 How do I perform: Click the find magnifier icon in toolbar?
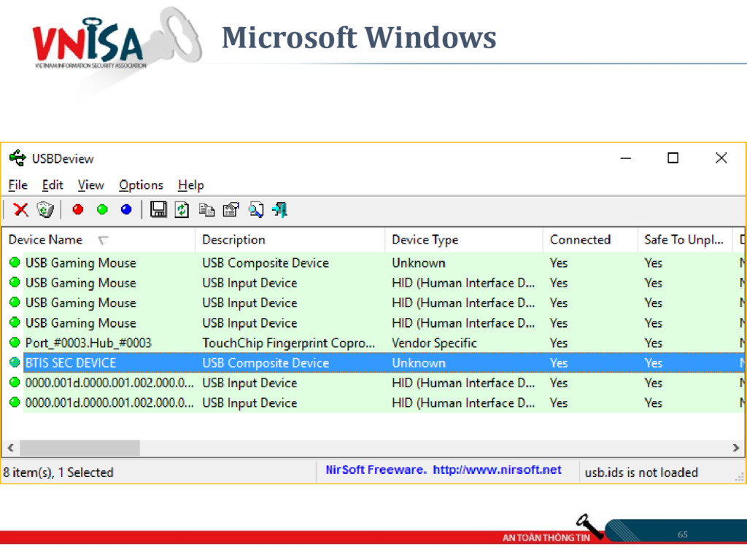pos(256,209)
